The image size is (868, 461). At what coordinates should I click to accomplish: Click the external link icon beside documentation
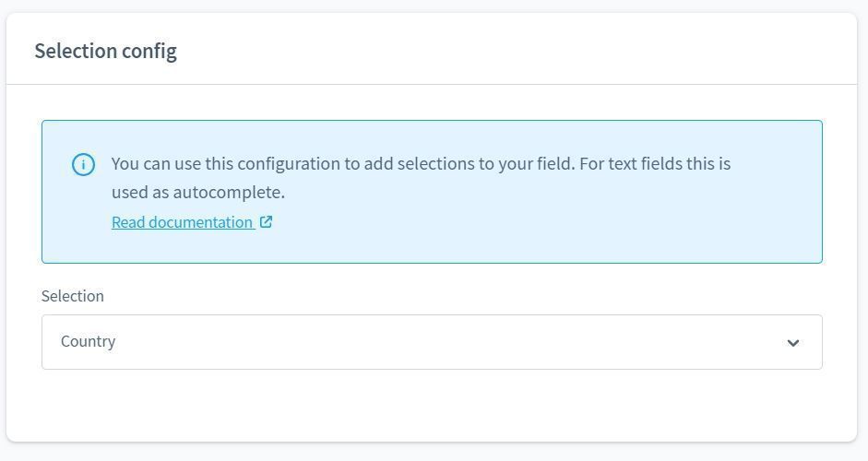[266, 221]
